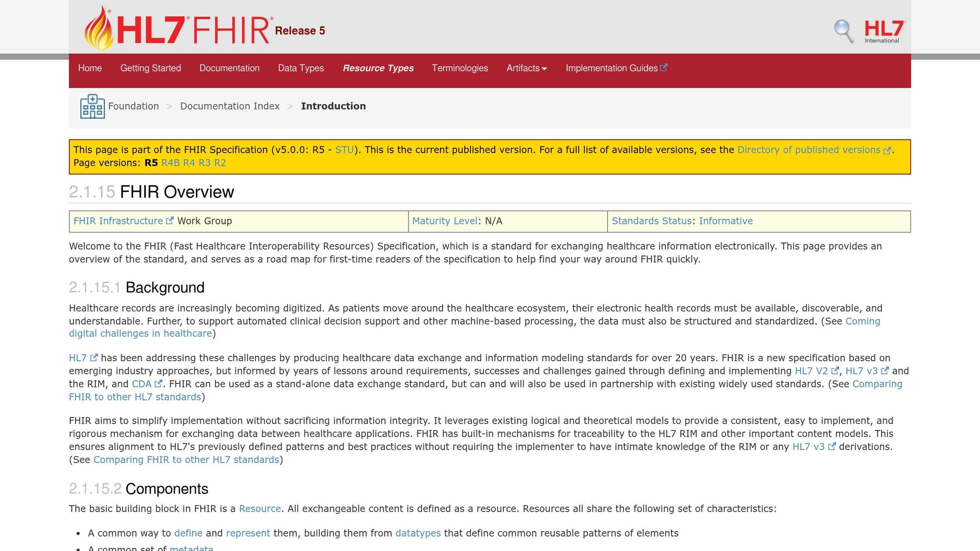Screen dimensions: 980x551
Task: Click the bold R5 current page version
Action: pyautogui.click(x=151, y=163)
